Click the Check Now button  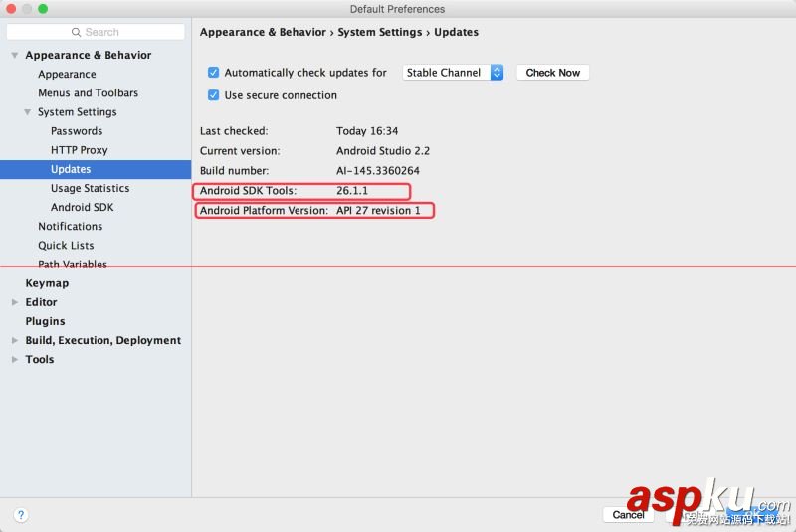(x=553, y=73)
